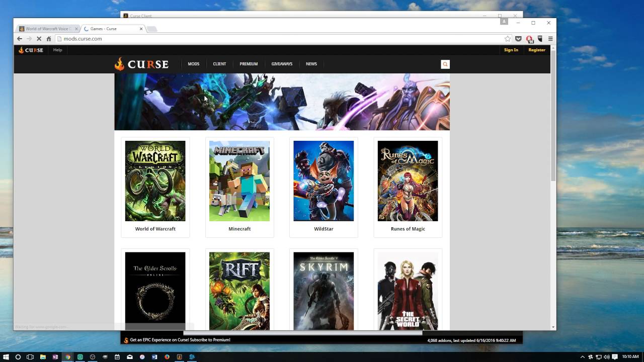Click the Curse Client taskbar icon
This screenshot has width=644, height=362.
(x=180, y=357)
